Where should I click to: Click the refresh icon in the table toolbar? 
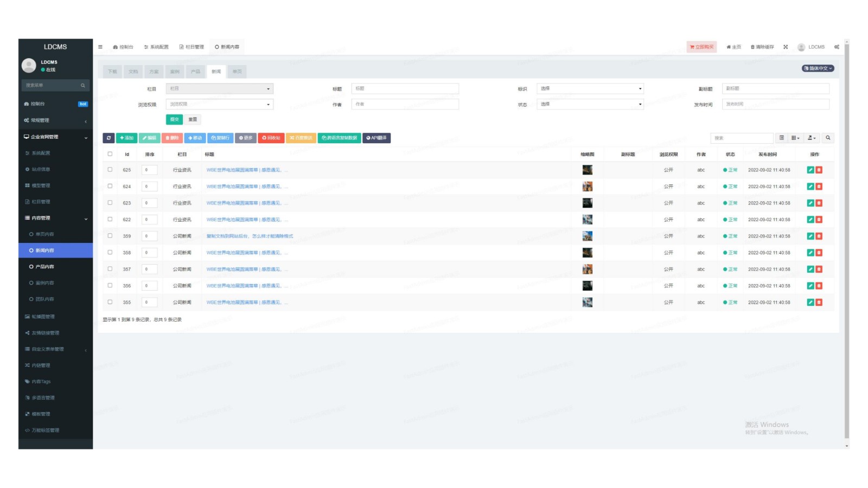tap(108, 138)
